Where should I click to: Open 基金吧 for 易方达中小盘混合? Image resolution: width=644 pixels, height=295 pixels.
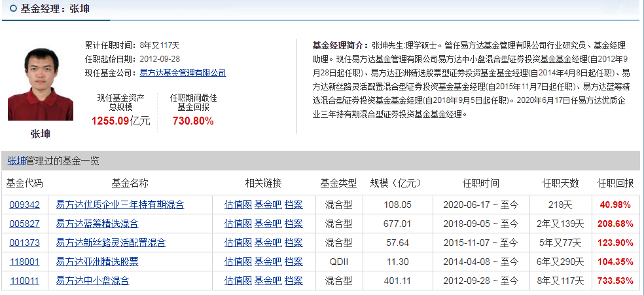coord(268,281)
